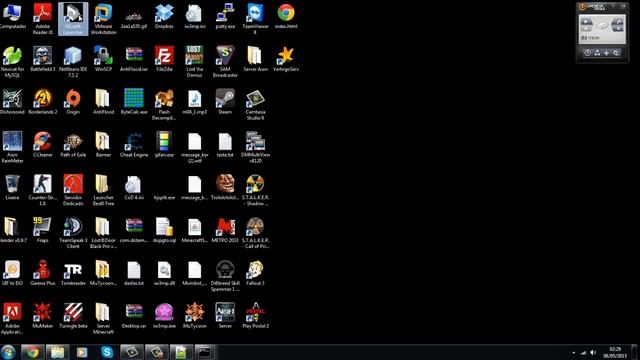The width and height of the screenshot is (640, 360).
Task: Open Windows Explorer from taskbar
Action: [x=58, y=352]
